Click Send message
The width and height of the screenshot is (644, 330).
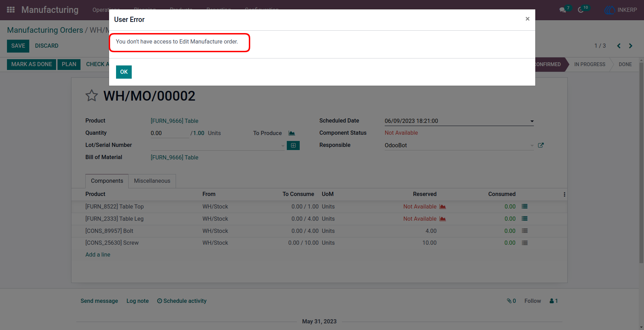[x=99, y=301]
